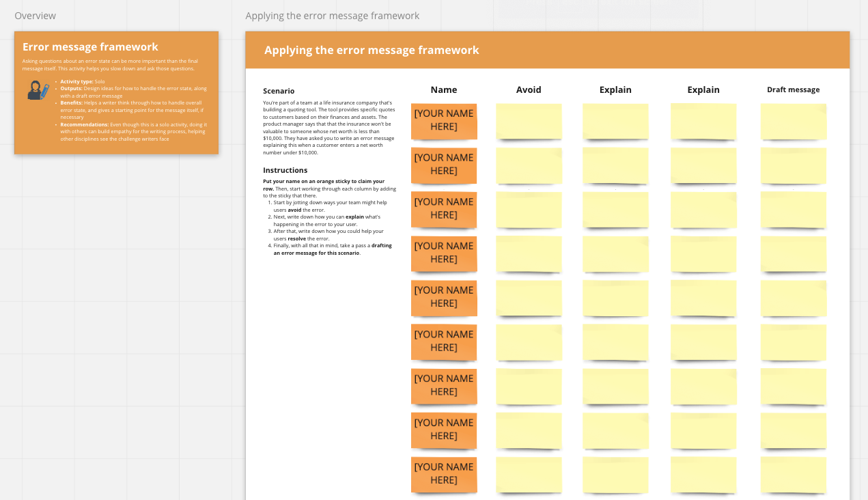This screenshot has width=868, height=500.
Task: Click the "Error message framework" card title
Action: [90, 47]
